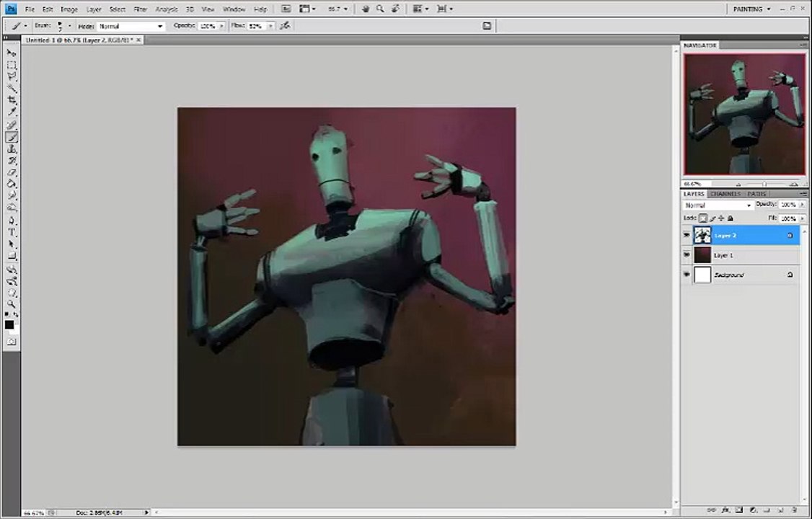The width and height of the screenshot is (812, 519).
Task: Expand layer Opacity slider arrow
Action: point(802,205)
